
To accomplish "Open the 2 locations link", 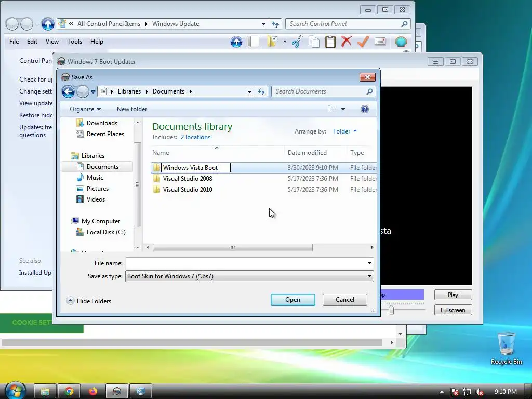I will point(195,137).
